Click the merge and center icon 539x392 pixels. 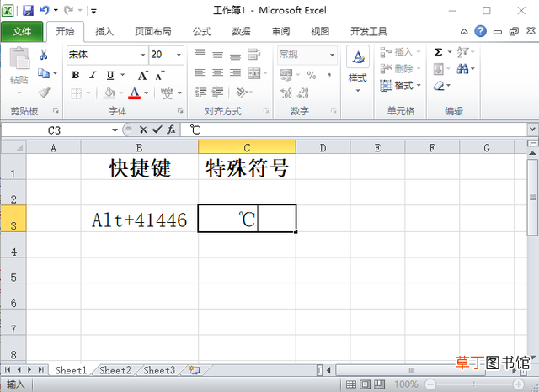pos(254,73)
